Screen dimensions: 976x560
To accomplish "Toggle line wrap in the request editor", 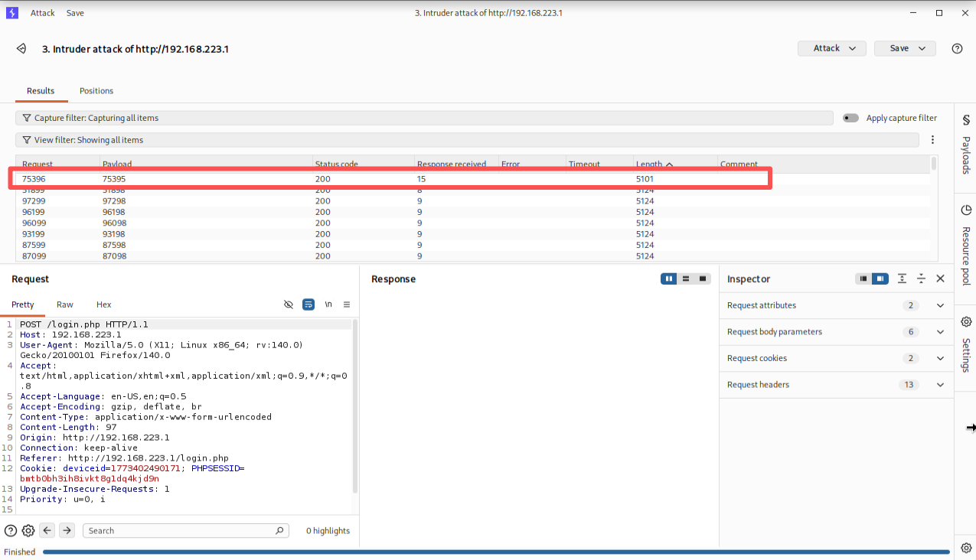I will coord(308,304).
